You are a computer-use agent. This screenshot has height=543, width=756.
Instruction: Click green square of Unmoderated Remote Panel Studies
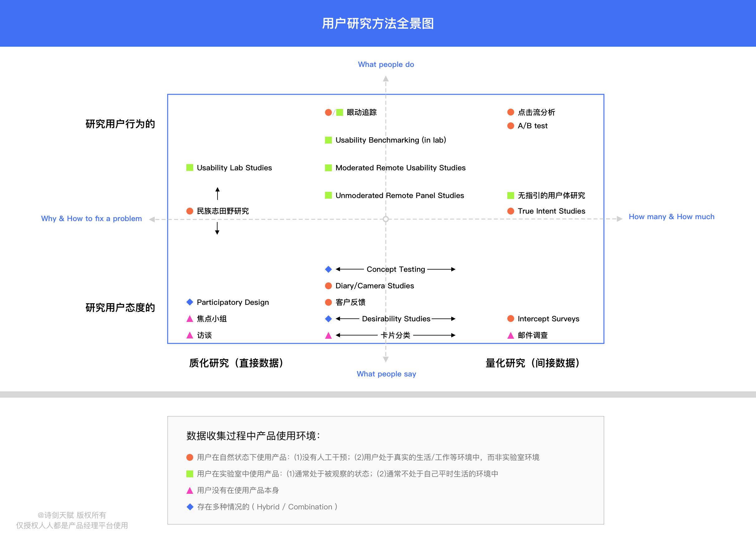(x=328, y=195)
